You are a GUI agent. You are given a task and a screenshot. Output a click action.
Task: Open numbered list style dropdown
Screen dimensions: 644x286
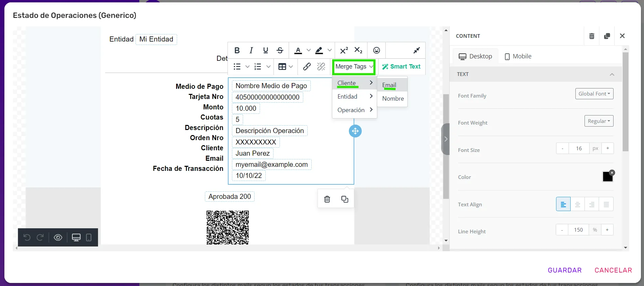coord(268,67)
